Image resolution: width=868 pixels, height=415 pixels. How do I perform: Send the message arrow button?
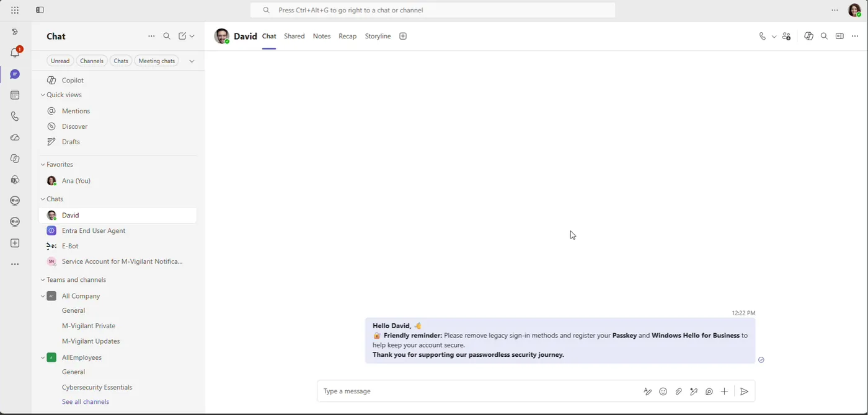point(745,391)
